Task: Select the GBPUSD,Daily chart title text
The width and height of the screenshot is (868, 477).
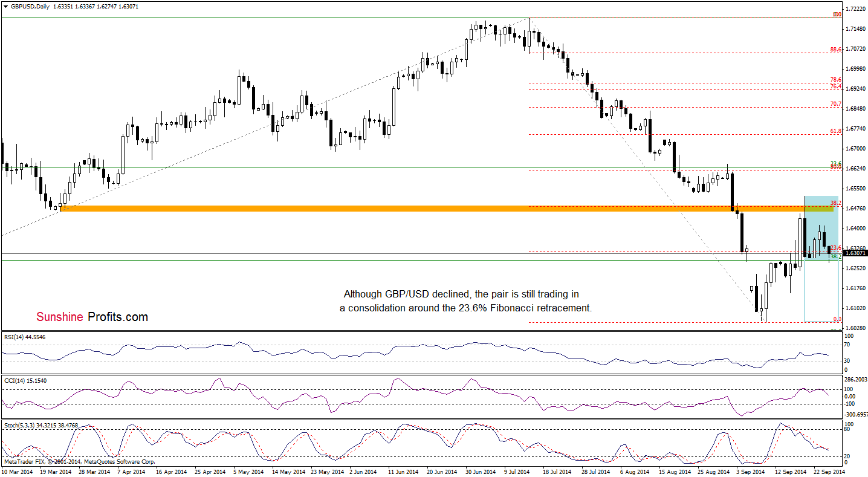Action: coord(30,5)
